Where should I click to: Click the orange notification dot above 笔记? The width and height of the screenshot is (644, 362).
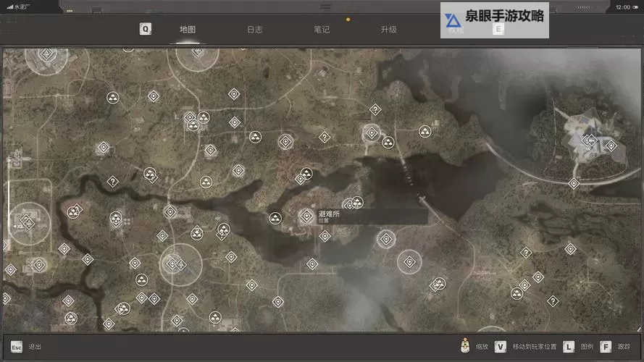[x=348, y=20]
